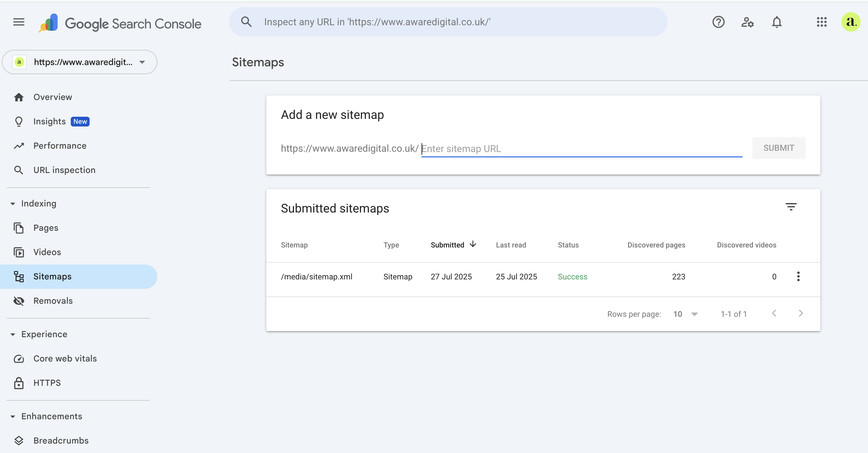
Task: Open the Rows per page dropdown
Action: pyautogui.click(x=685, y=314)
